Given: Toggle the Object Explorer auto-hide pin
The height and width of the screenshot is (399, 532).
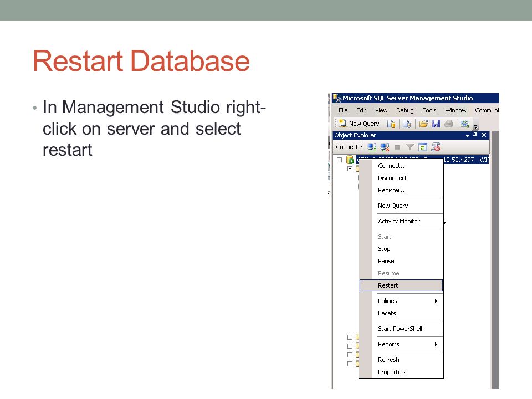Looking at the screenshot, I should pos(475,135).
